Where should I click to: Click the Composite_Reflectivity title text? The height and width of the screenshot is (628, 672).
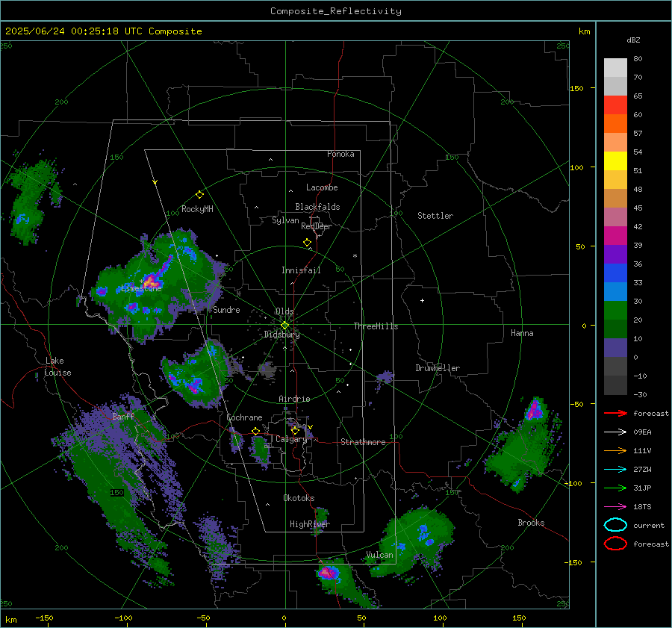click(x=336, y=11)
